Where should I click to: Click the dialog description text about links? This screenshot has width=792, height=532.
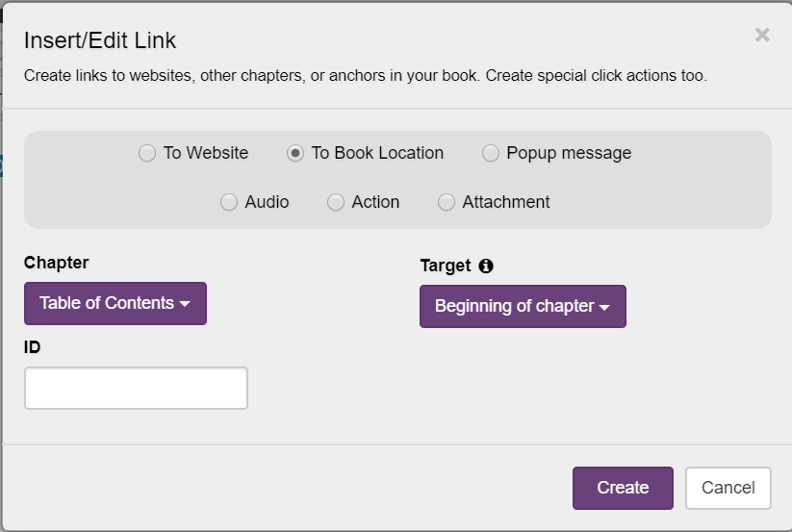tap(365, 75)
